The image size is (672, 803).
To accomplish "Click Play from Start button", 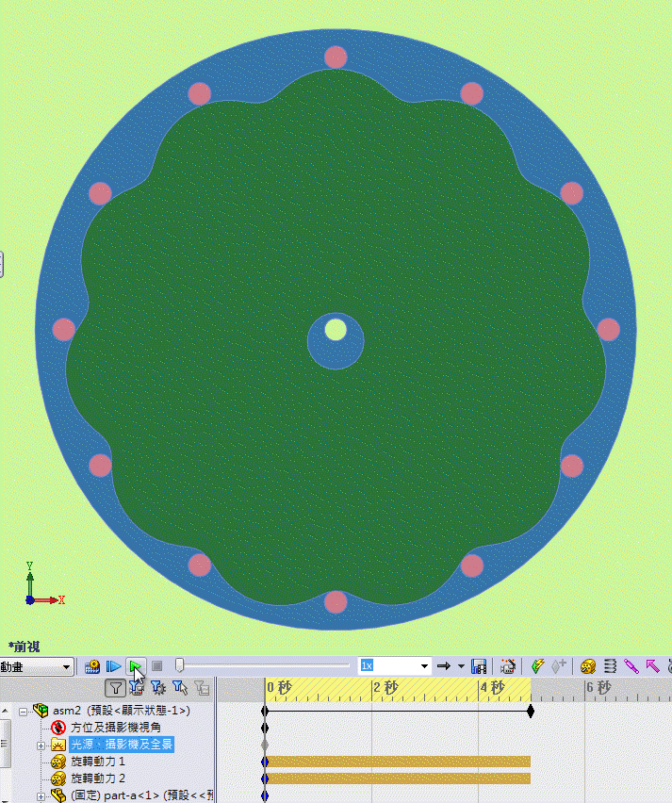I will coord(113,666).
